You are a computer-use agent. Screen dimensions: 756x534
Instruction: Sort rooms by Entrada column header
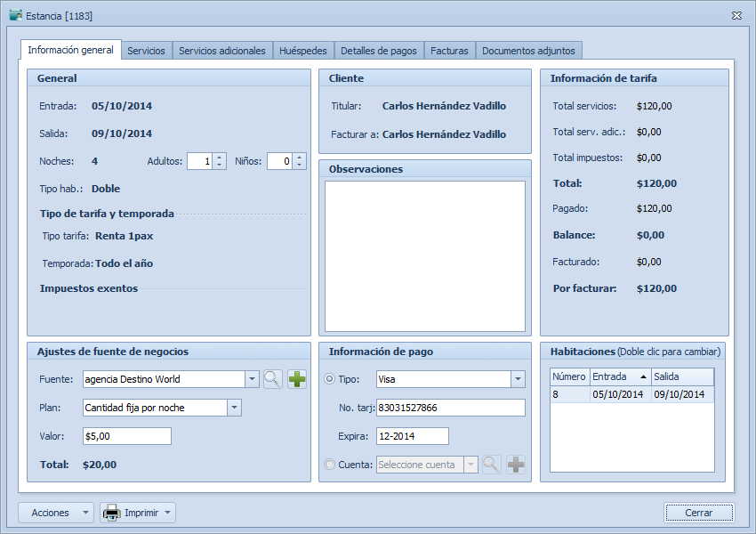coord(620,376)
